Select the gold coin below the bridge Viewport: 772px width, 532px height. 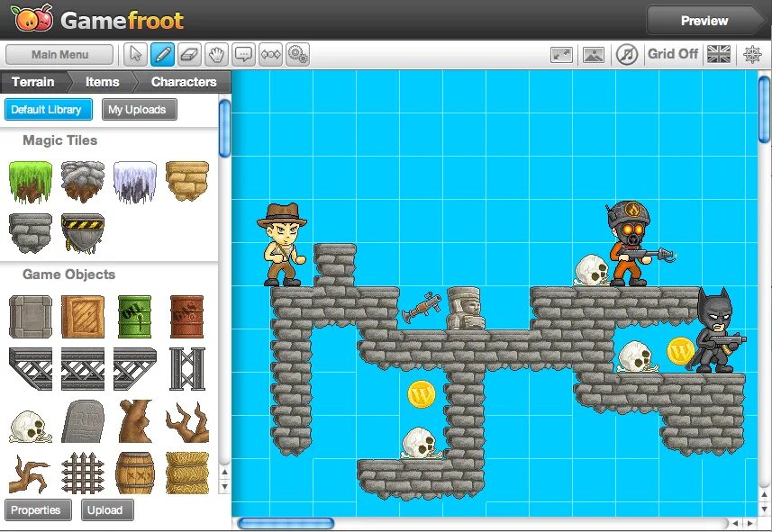pyautogui.click(x=422, y=394)
